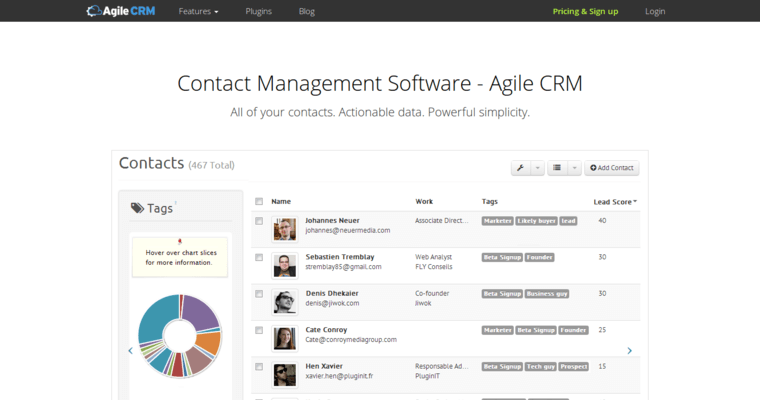Click Cate Conroy's avatar picture

tap(285, 338)
